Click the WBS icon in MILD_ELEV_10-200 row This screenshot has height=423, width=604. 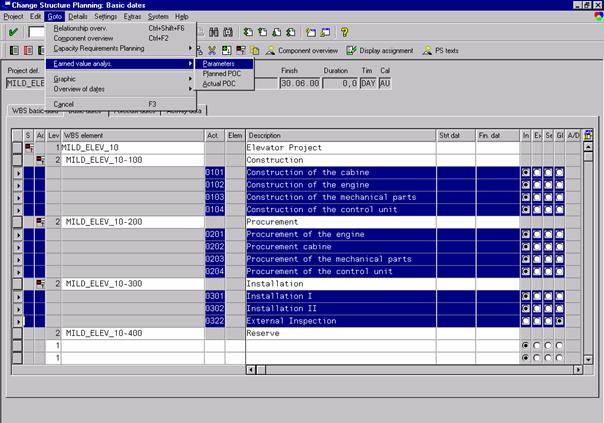pos(40,222)
